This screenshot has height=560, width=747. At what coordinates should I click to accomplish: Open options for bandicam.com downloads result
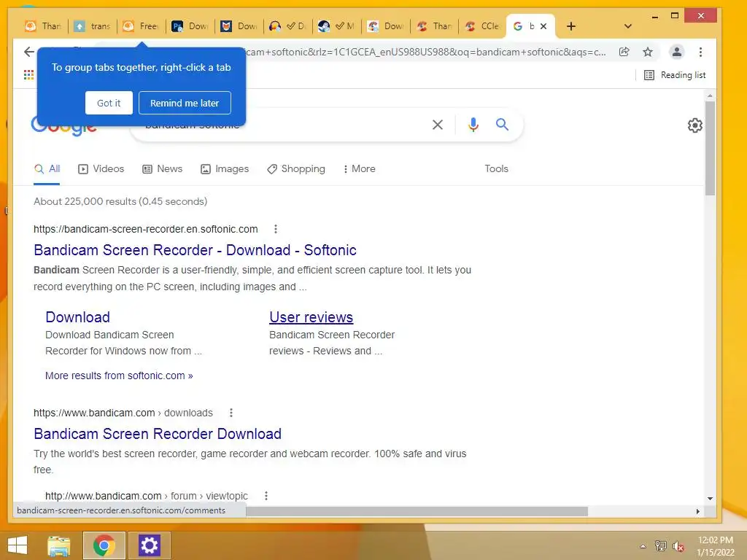pos(231,413)
